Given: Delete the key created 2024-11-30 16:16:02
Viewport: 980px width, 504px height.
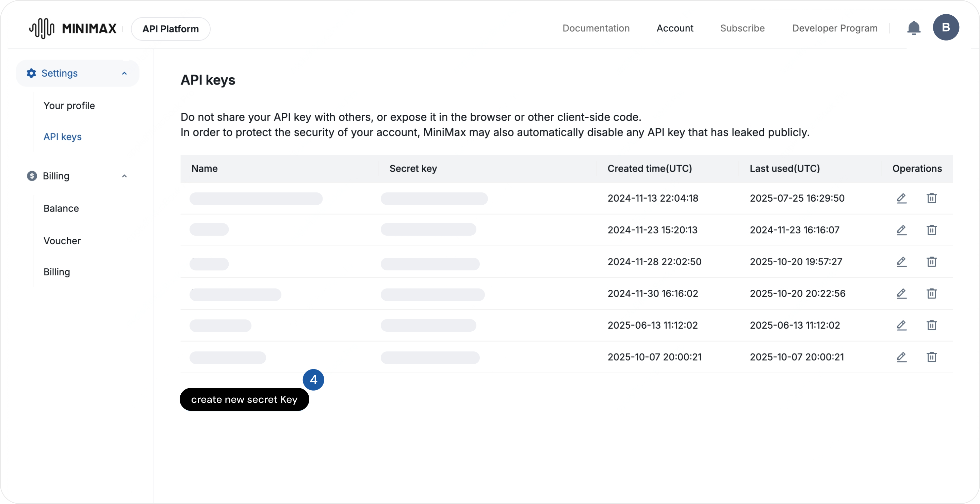Looking at the screenshot, I should pos(931,294).
